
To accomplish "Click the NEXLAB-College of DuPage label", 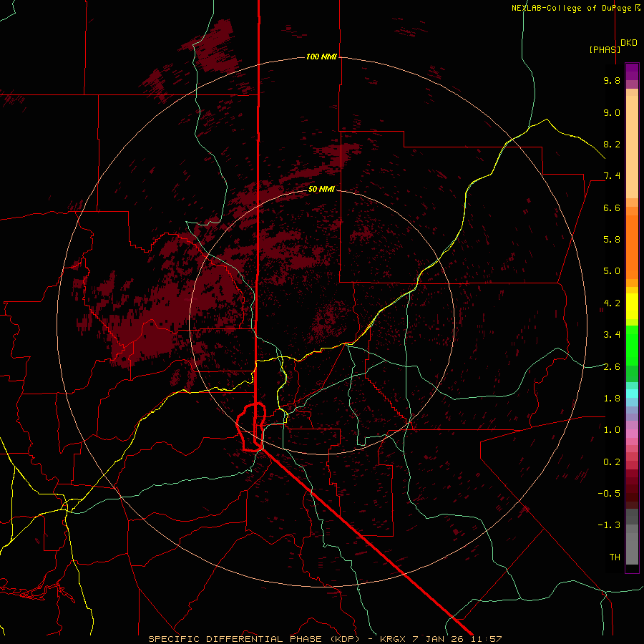I will [x=573, y=8].
